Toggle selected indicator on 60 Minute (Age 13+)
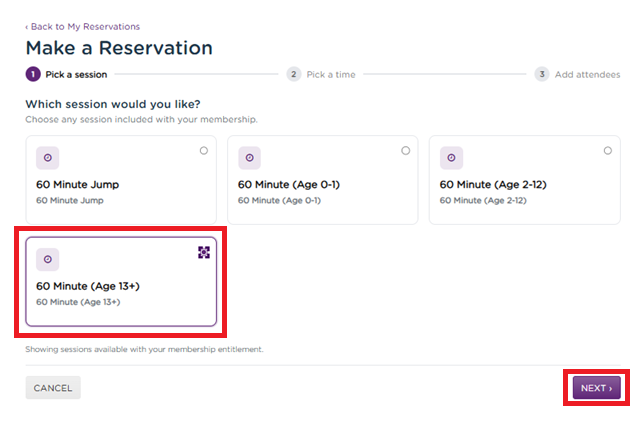Viewport: 641px width, 424px height. (x=204, y=252)
